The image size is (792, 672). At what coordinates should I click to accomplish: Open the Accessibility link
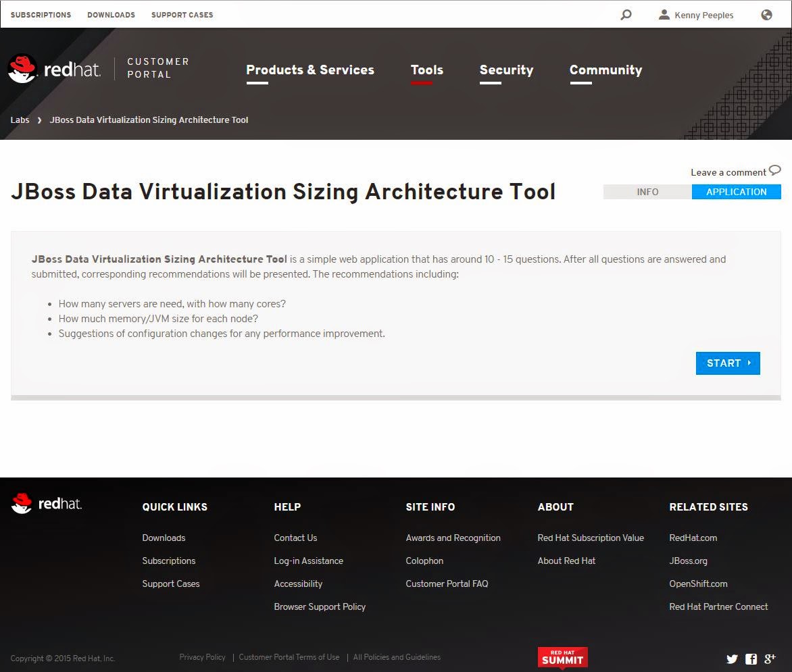coord(298,584)
